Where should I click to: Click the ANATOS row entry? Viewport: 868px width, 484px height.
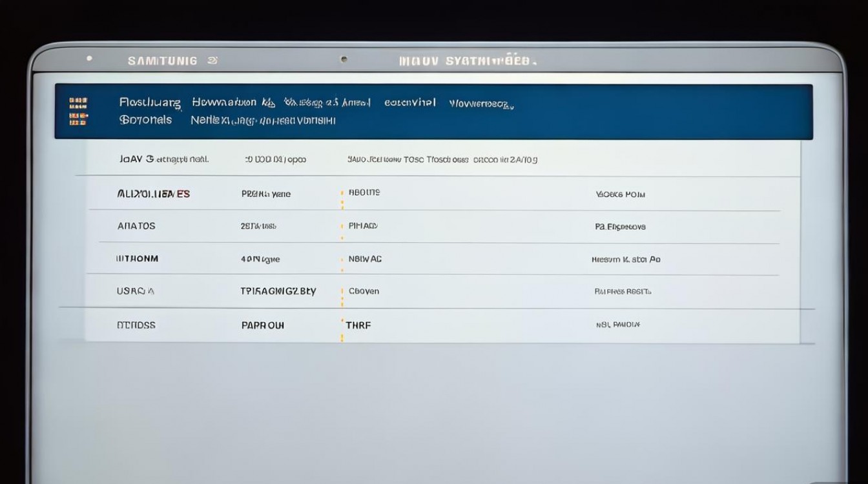point(136,227)
